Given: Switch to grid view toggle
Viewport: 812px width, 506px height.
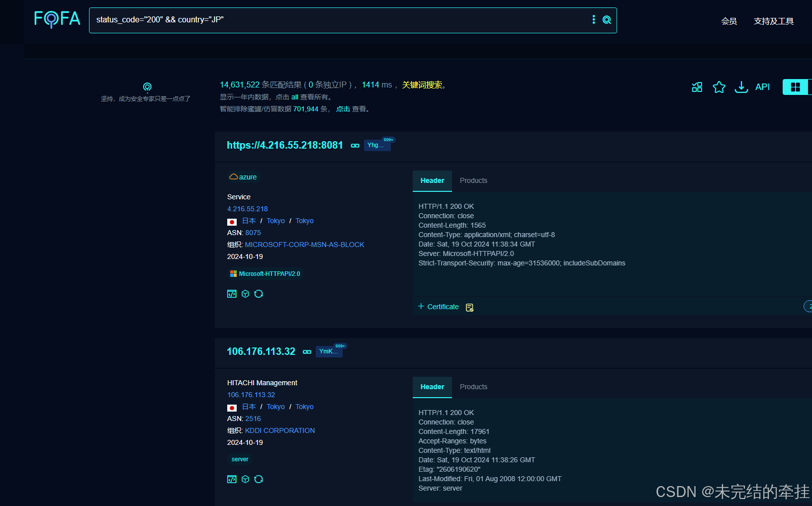Looking at the screenshot, I should 795,87.
